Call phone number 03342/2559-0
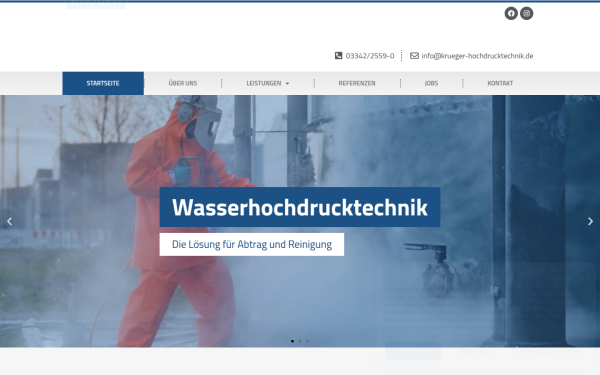The image size is (600, 375). pos(370,56)
